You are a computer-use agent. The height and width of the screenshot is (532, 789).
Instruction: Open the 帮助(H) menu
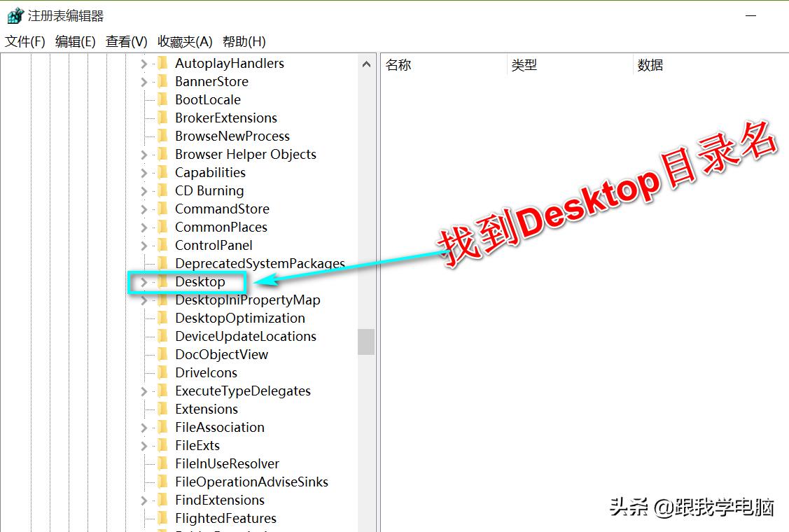point(244,41)
